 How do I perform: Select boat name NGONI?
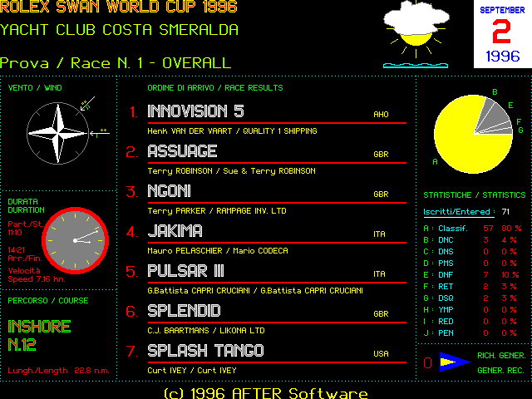169,191
